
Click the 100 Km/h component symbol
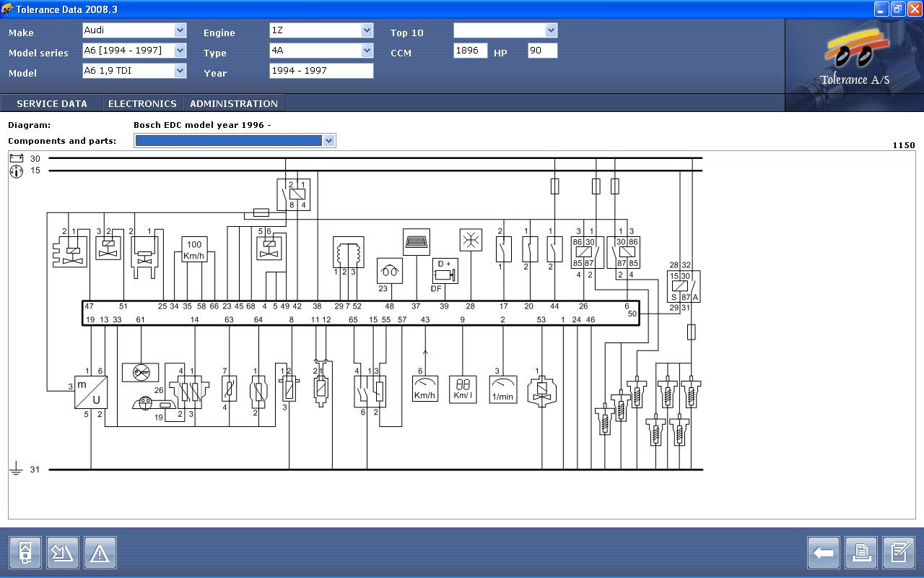pos(193,250)
